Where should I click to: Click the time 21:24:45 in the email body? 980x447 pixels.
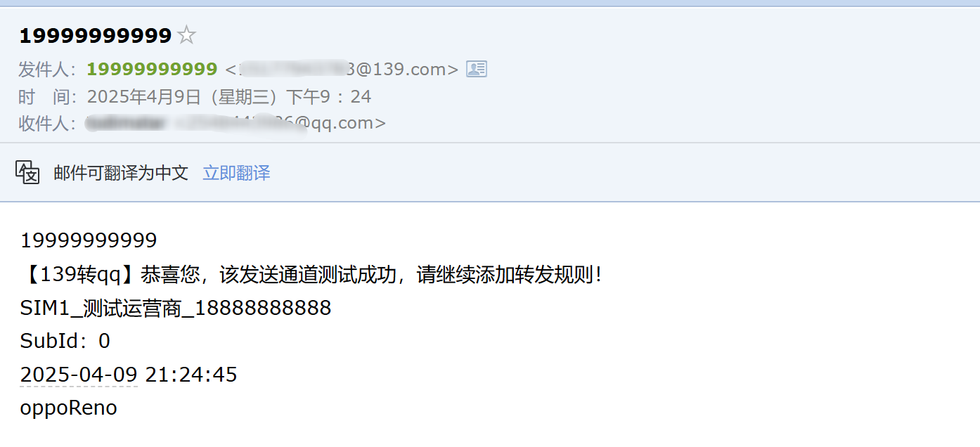191,375
